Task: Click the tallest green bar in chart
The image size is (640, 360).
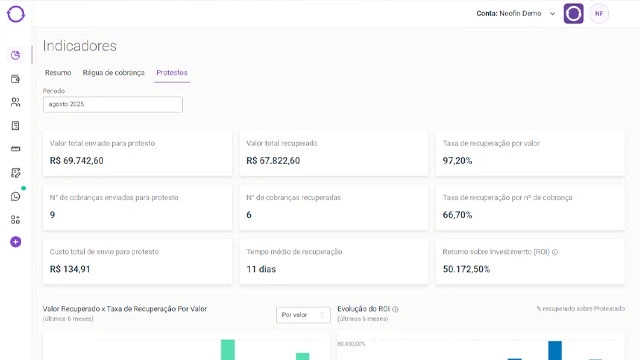Action: [x=228, y=350]
